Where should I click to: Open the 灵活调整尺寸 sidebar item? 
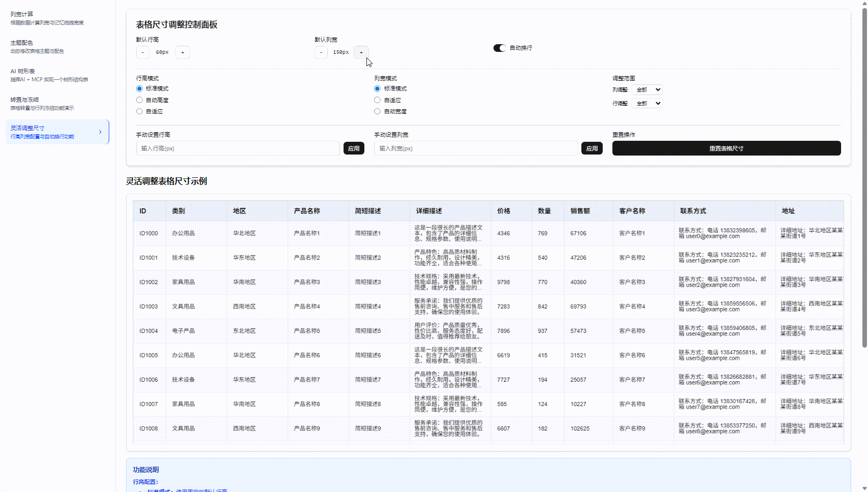[57, 132]
